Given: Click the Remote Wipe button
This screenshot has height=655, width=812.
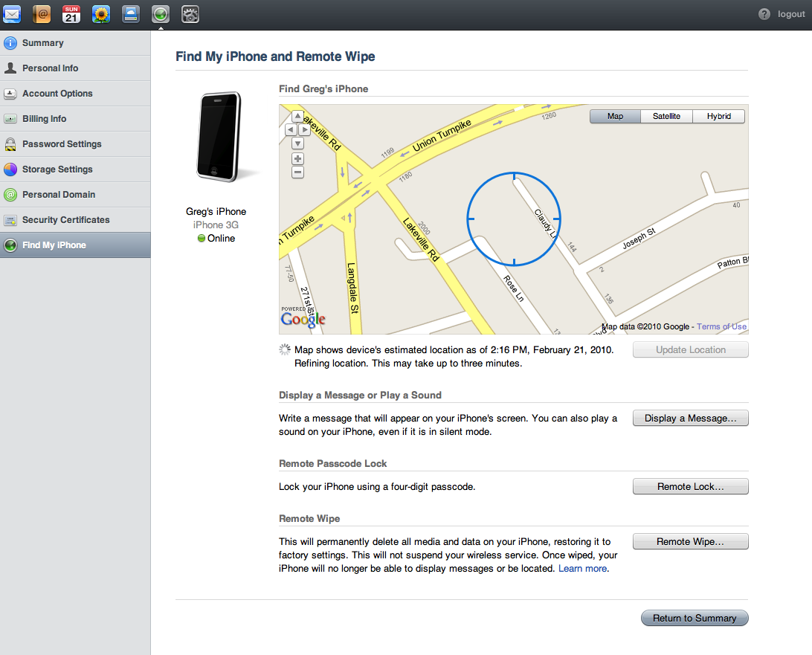Looking at the screenshot, I should (x=690, y=541).
